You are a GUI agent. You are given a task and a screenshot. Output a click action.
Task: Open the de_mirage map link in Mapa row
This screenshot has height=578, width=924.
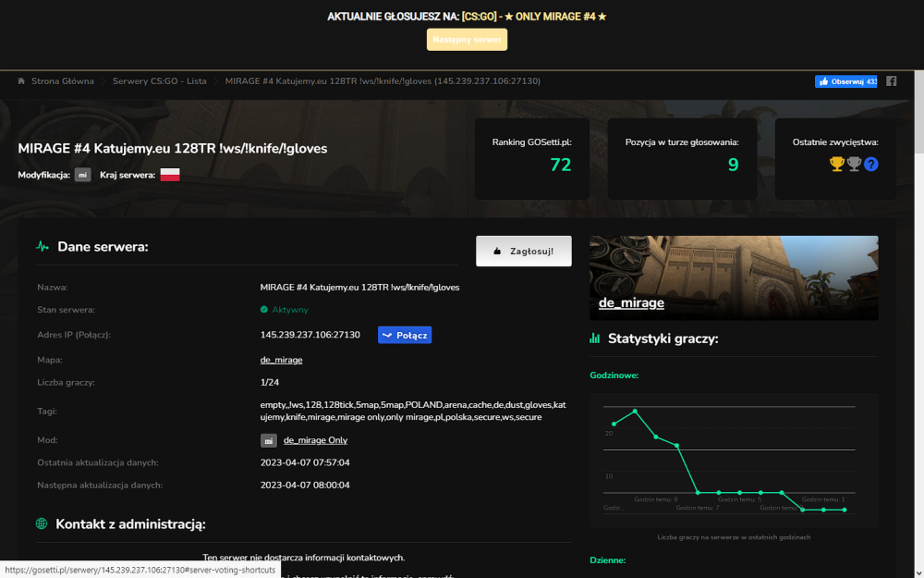click(x=281, y=360)
